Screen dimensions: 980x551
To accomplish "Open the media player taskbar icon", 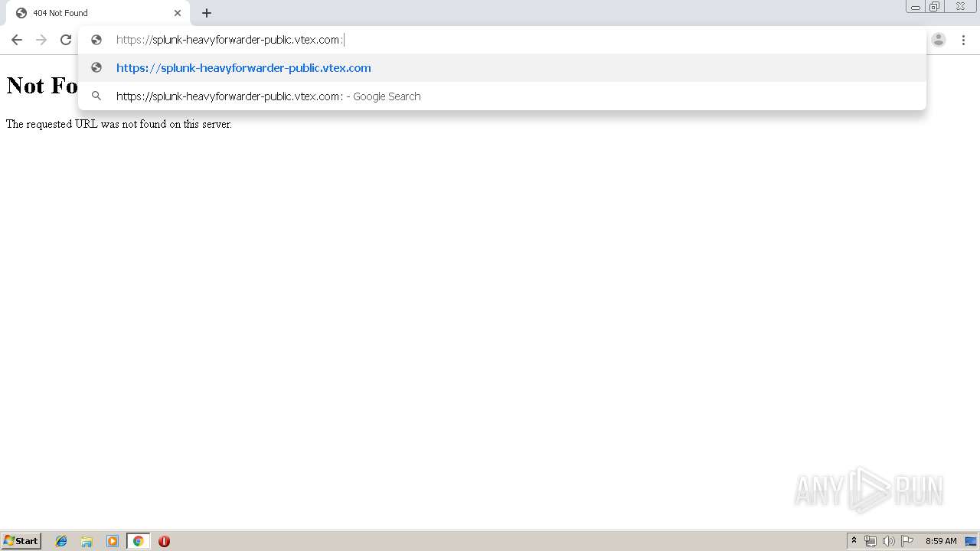I will [x=113, y=541].
